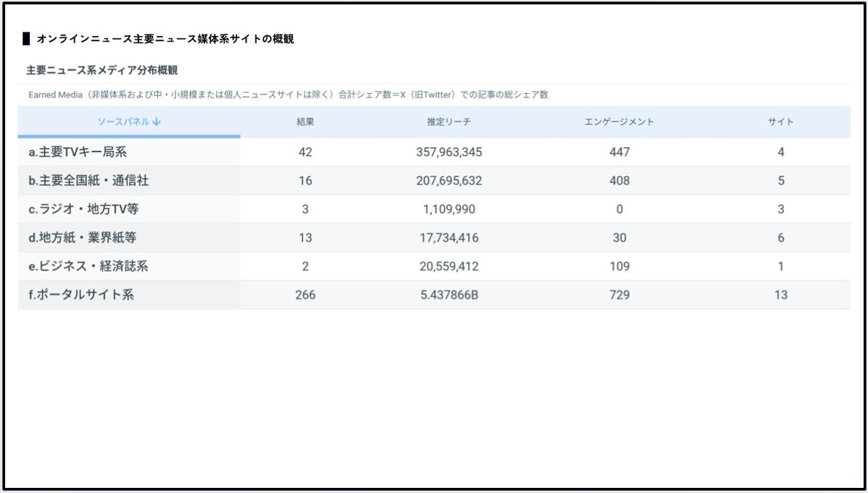Click the エンゲージメント column header
Viewport: 868px width, 493px height.
coord(618,122)
